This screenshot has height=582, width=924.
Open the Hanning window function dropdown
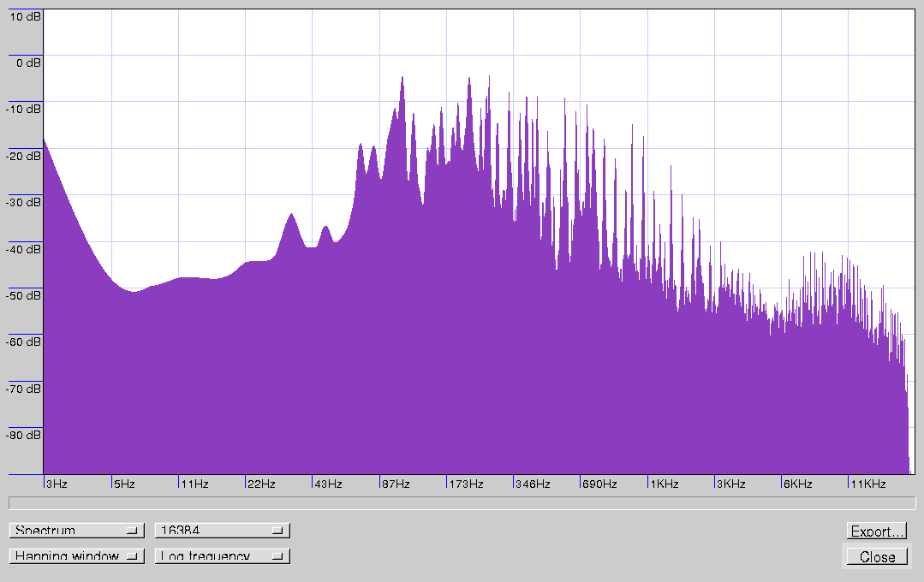[76, 556]
